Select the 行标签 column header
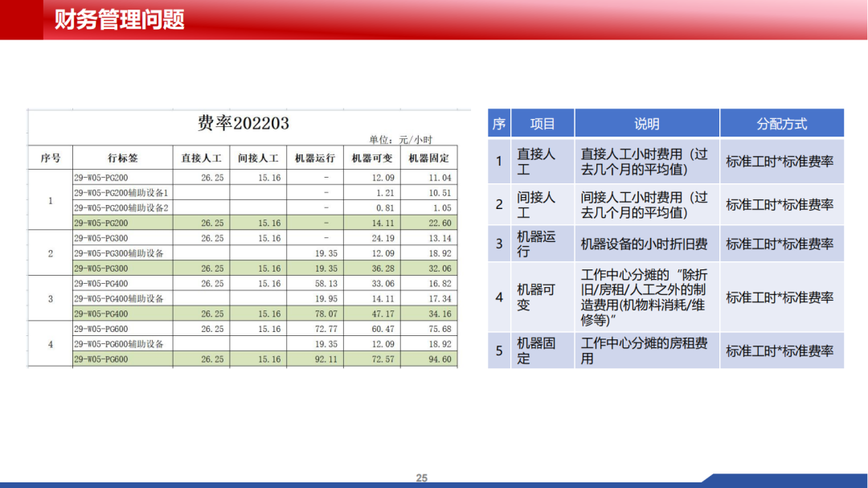This screenshot has width=868, height=488. 122,158
